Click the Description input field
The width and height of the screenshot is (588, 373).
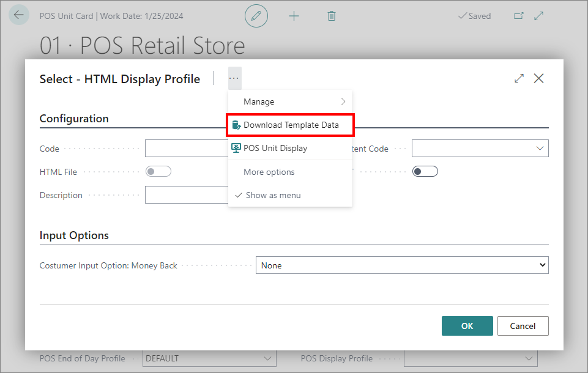pos(187,195)
